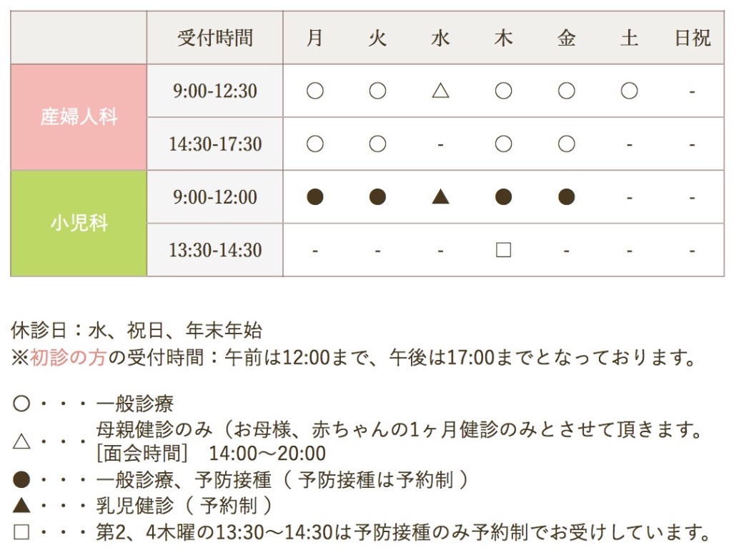The image size is (739, 560).
Task: Click the open circle in the Saturday column
Action: click(x=629, y=91)
